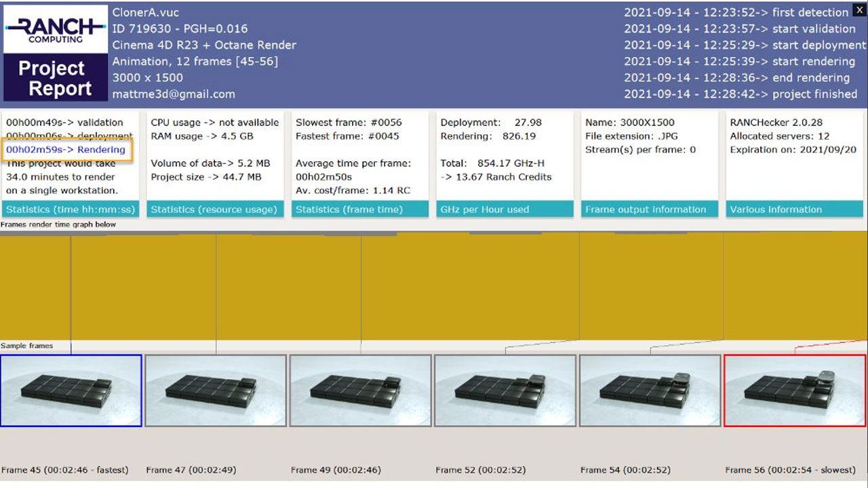Image resolution: width=868 pixels, height=488 pixels.
Task: Open the Frame 45 sample thumbnail
Action: (x=71, y=390)
